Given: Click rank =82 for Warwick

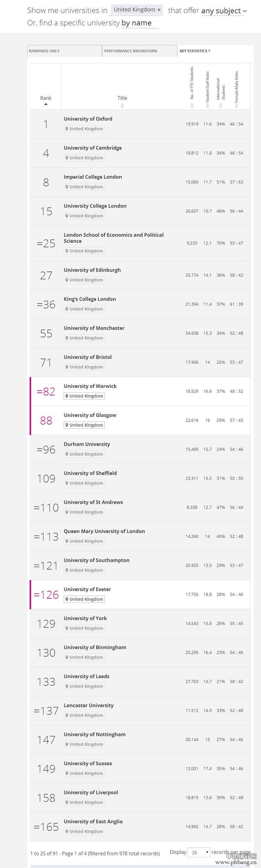Looking at the screenshot, I should [46, 392].
